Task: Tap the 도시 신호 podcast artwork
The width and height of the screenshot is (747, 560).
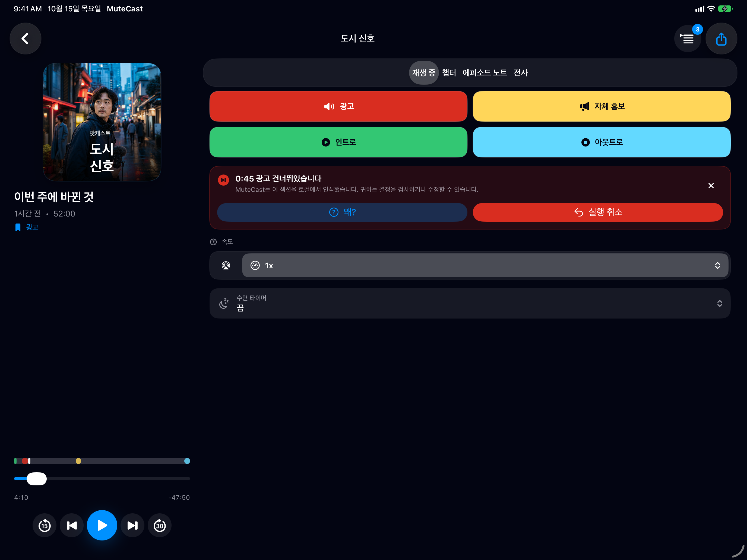Action: click(x=102, y=122)
